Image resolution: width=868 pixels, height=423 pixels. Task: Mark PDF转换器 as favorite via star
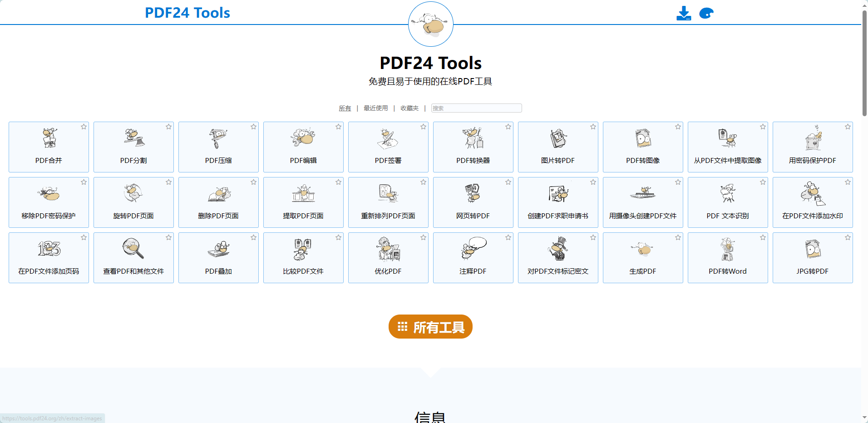point(508,127)
